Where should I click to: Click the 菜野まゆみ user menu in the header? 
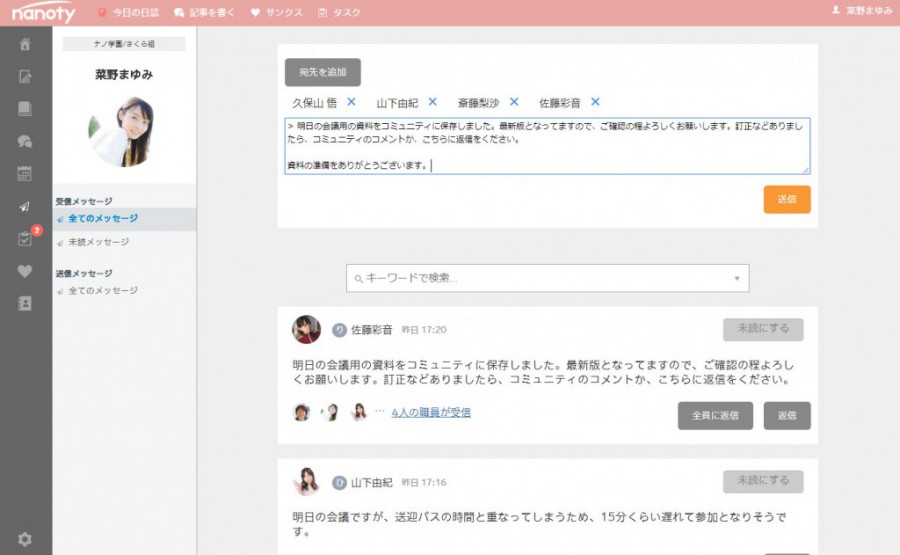point(862,11)
